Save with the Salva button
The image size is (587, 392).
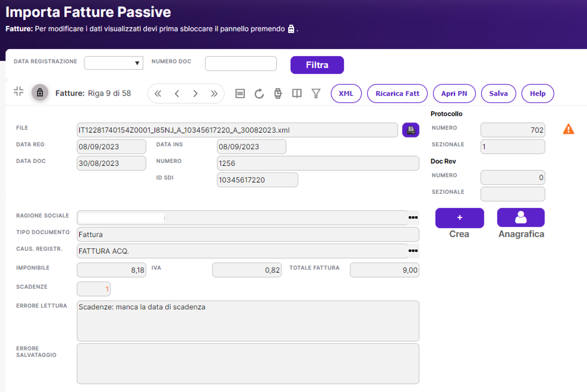(x=499, y=94)
